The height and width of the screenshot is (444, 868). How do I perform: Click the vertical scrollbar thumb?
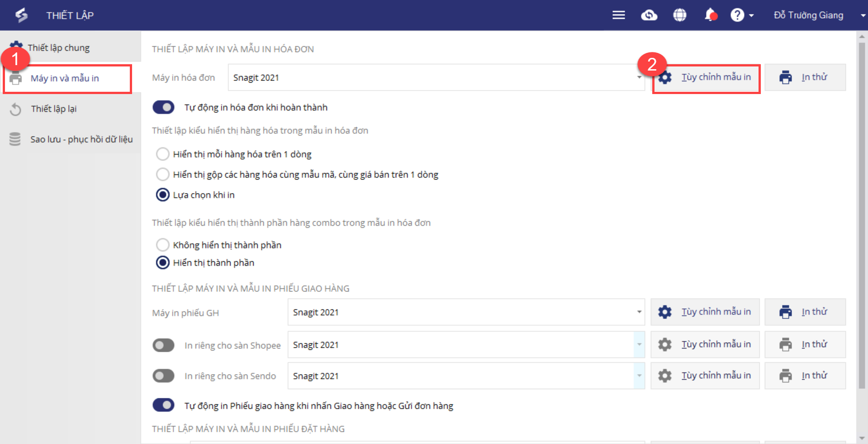tap(862, 215)
